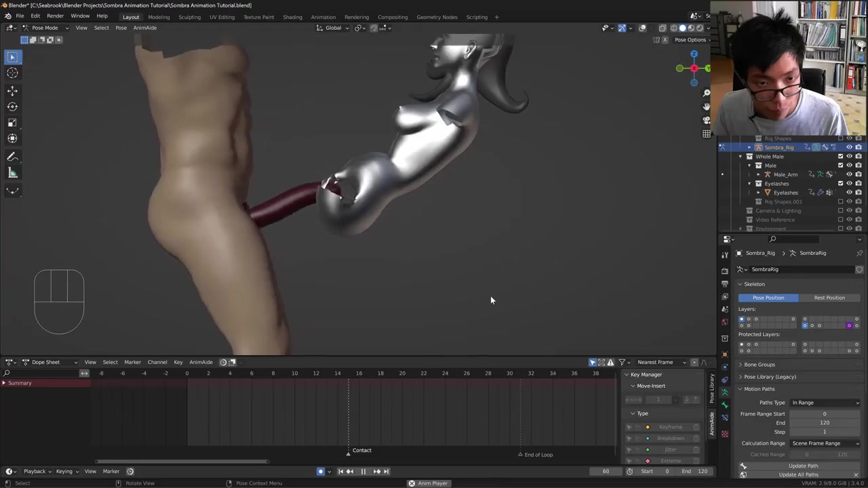Click the viewport pan hand icon
Viewport: 868px width, 488px height.
(706, 106)
